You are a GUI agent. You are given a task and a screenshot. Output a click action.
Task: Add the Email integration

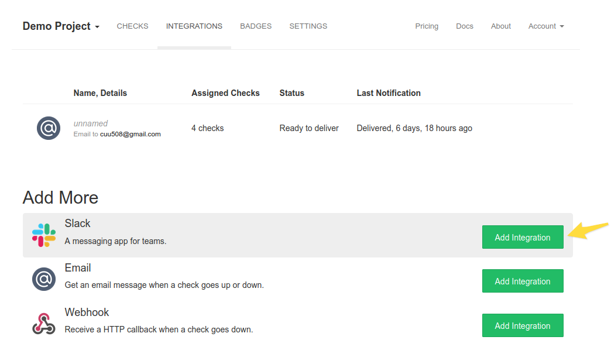(522, 281)
